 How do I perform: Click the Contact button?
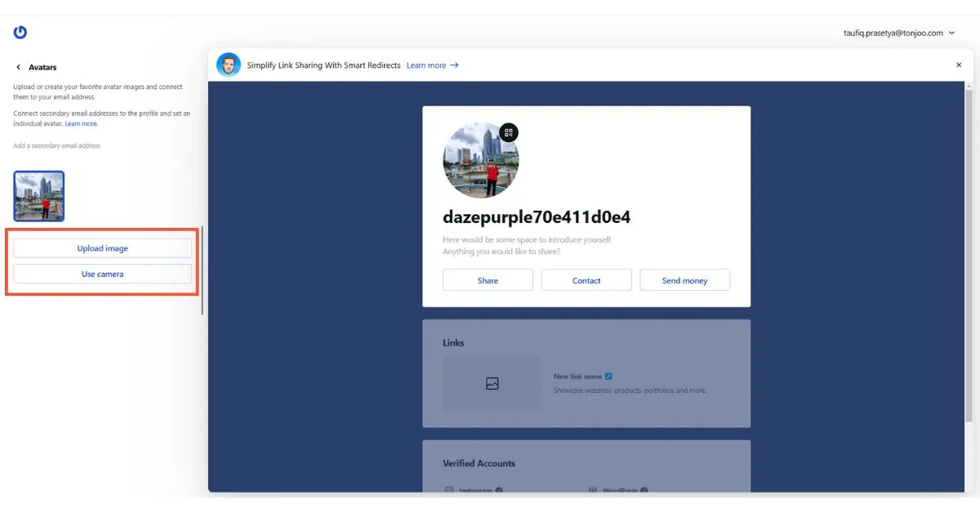pos(586,279)
